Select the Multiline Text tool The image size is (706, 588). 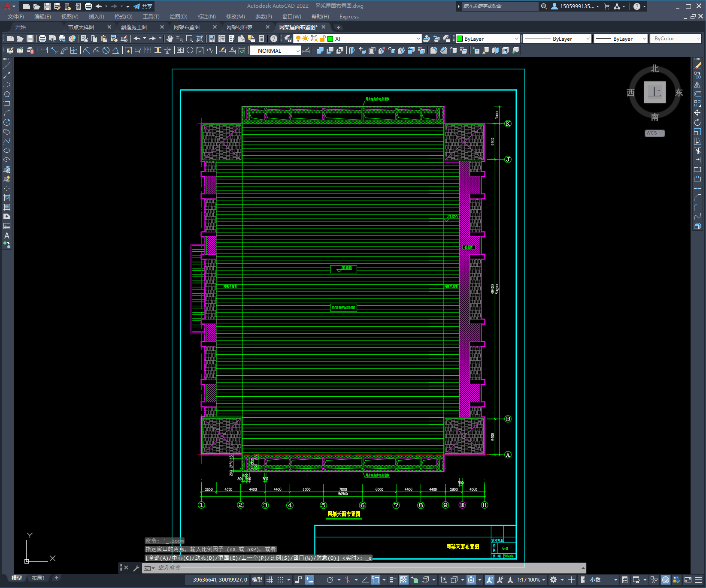(7, 235)
